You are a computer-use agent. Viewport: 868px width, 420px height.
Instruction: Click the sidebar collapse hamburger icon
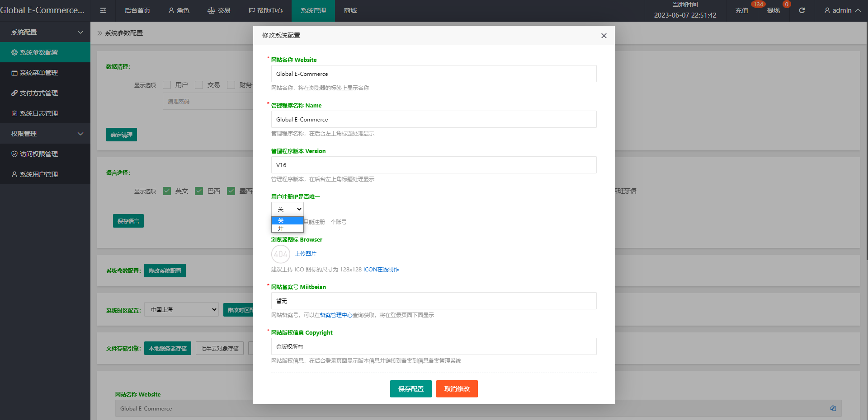[103, 10]
